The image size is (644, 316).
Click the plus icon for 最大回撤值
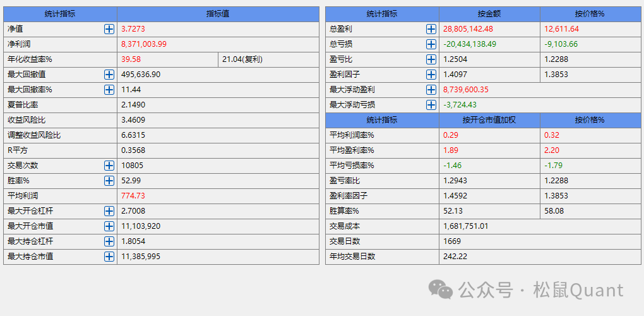[109, 75]
